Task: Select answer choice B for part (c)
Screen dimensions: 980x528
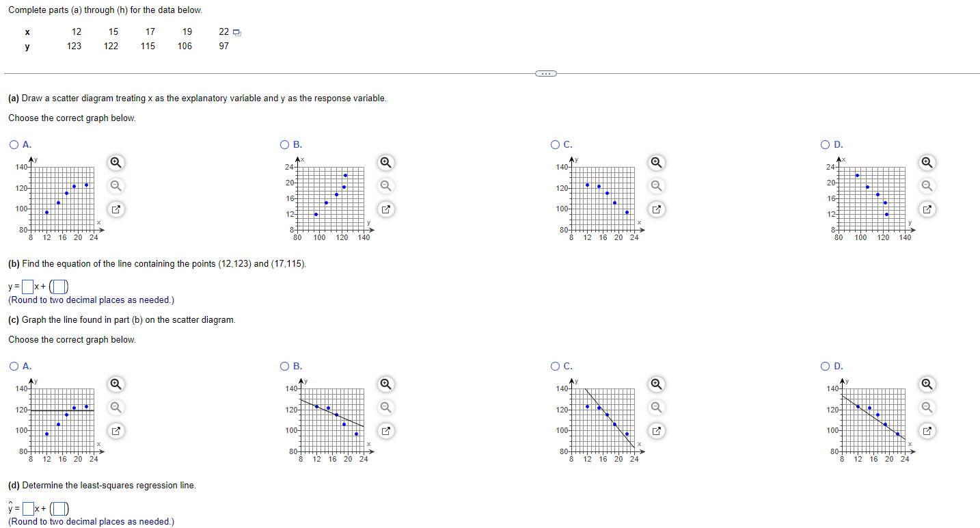Action: click(x=284, y=366)
